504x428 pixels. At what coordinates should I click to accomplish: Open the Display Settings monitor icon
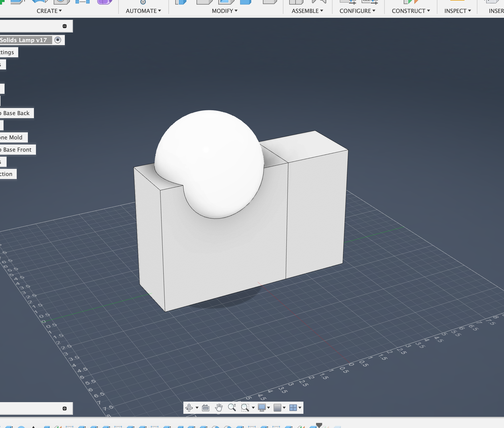pyautogui.click(x=262, y=407)
